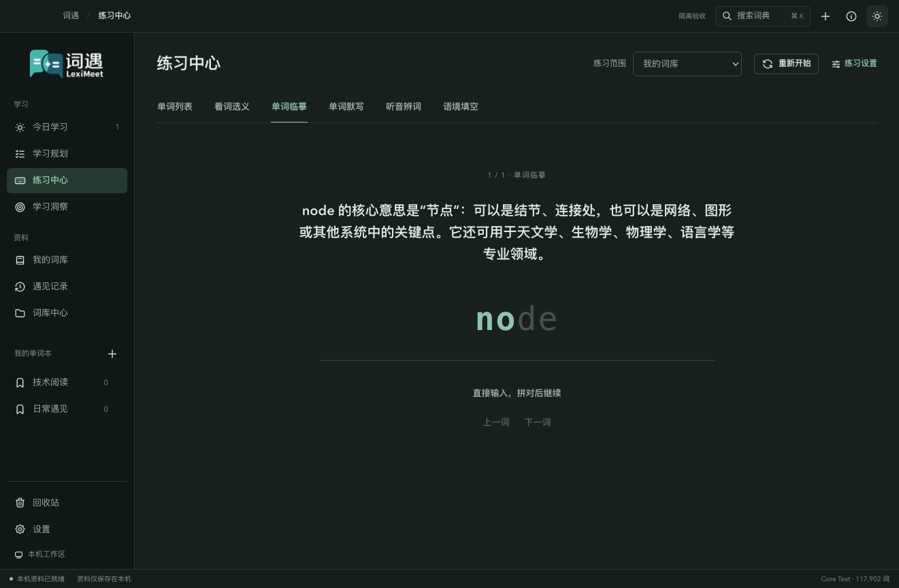Screen dimensions: 899x588
Task: Toggle the light theme sun button
Action: (x=877, y=16)
